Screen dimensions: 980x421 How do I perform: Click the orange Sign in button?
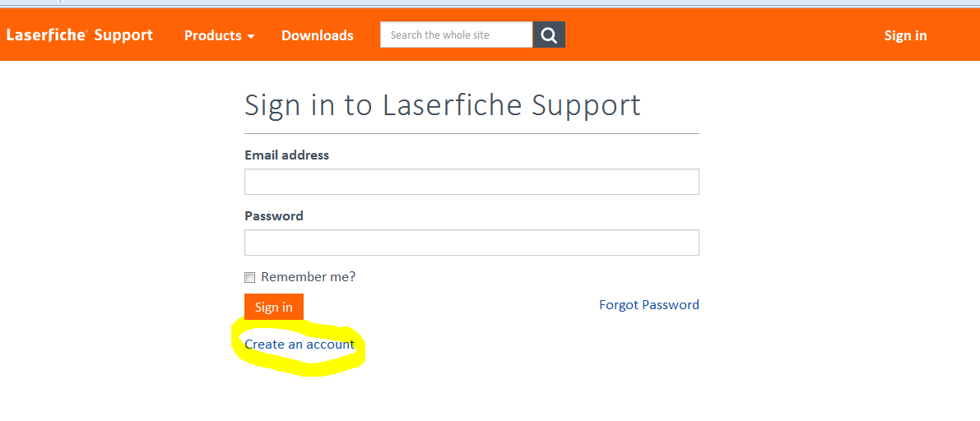(274, 307)
